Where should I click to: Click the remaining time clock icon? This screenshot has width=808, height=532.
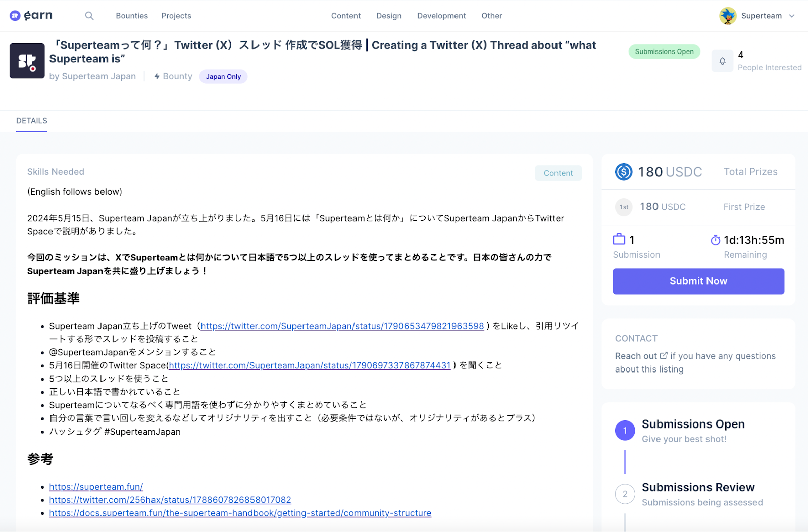(x=715, y=240)
